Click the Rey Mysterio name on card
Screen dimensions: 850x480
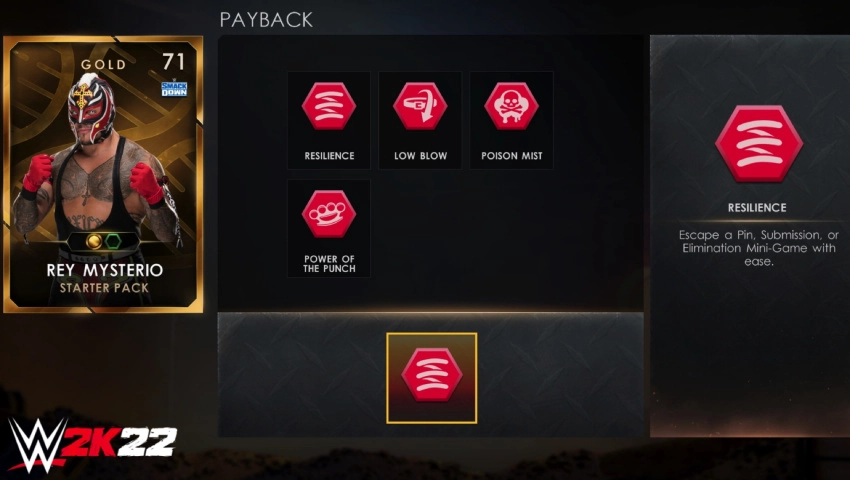[x=104, y=270]
